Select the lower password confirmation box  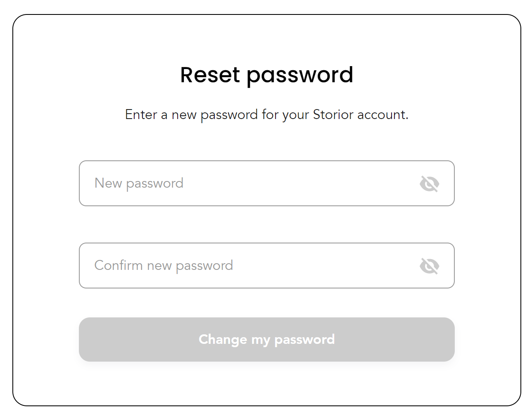click(266, 265)
